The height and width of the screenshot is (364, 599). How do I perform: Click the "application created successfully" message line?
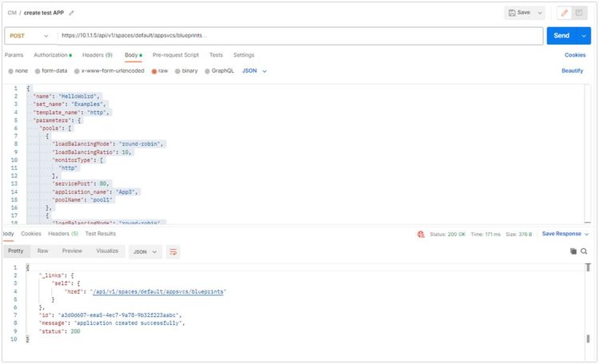pos(112,323)
